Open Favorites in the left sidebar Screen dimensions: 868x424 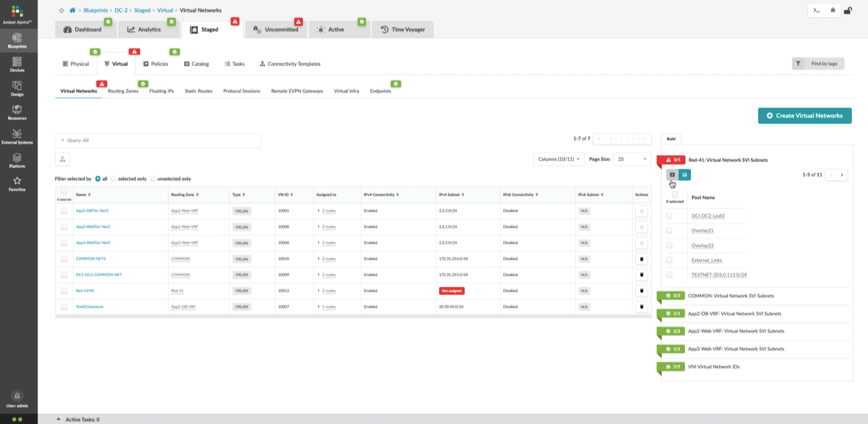[17, 184]
